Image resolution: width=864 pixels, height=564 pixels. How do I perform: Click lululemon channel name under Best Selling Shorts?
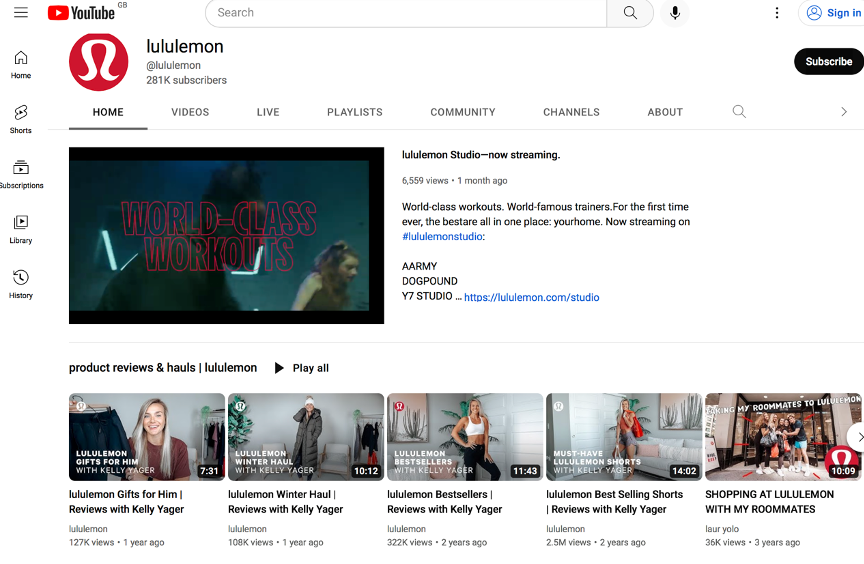[565, 529]
